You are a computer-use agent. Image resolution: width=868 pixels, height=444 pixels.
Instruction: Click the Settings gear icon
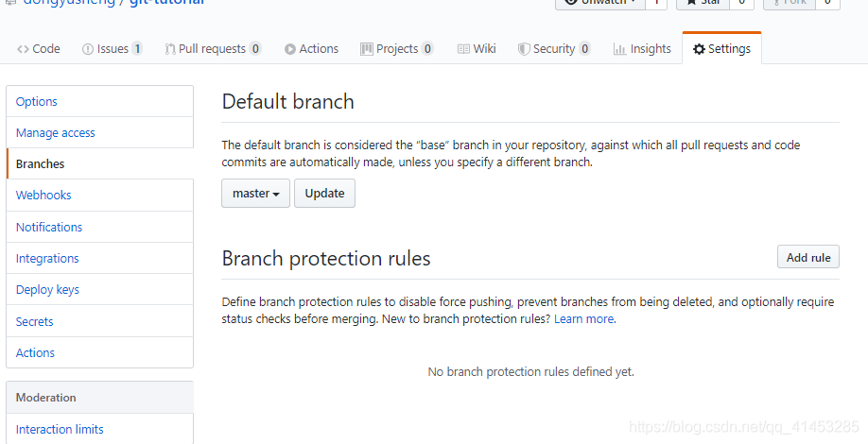[x=699, y=49]
